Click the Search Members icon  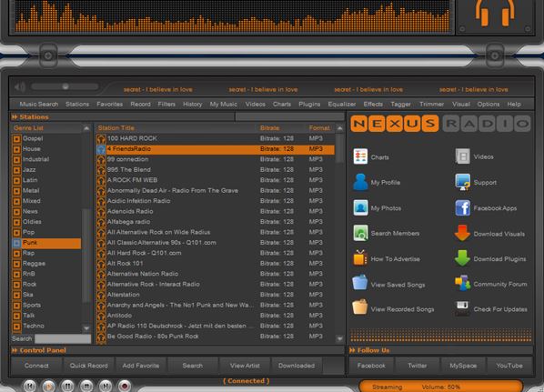pos(360,233)
